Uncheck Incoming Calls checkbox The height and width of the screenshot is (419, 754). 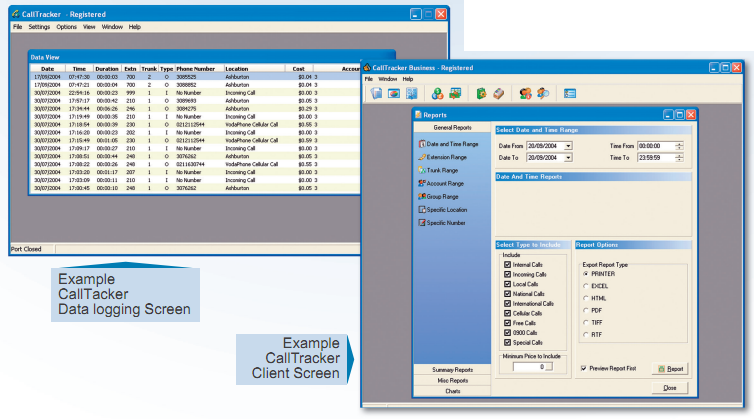pyautogui.click(x=507, y=274)
